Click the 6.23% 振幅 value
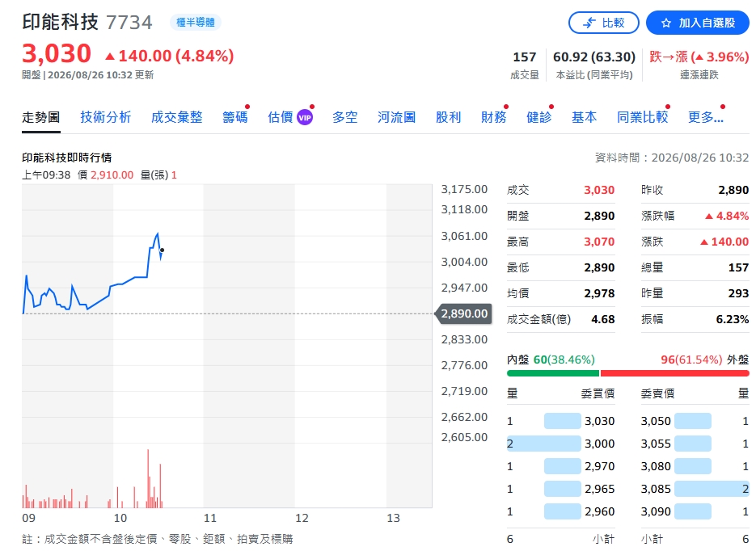Screen dimensions: 756x551 click(733, 319)
